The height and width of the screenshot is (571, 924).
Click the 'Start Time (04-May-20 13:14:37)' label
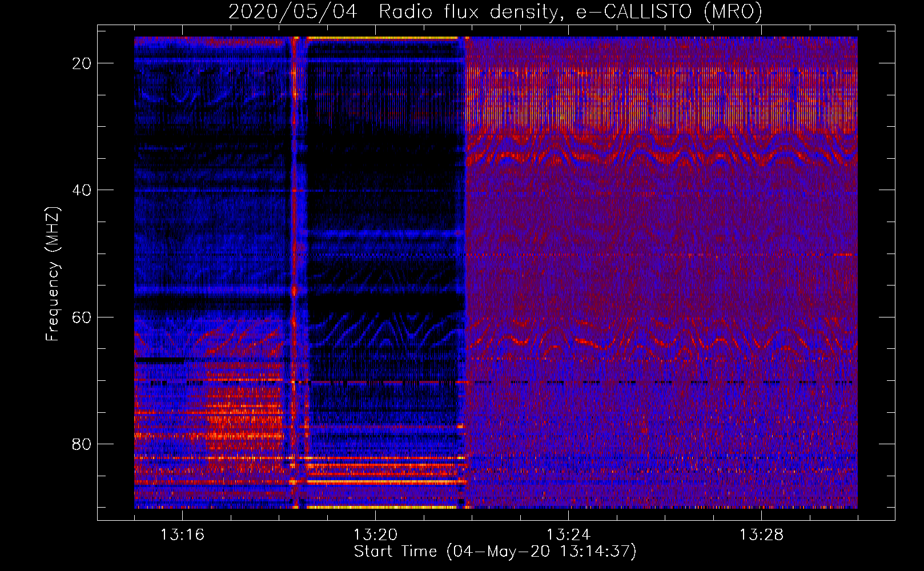495,552
